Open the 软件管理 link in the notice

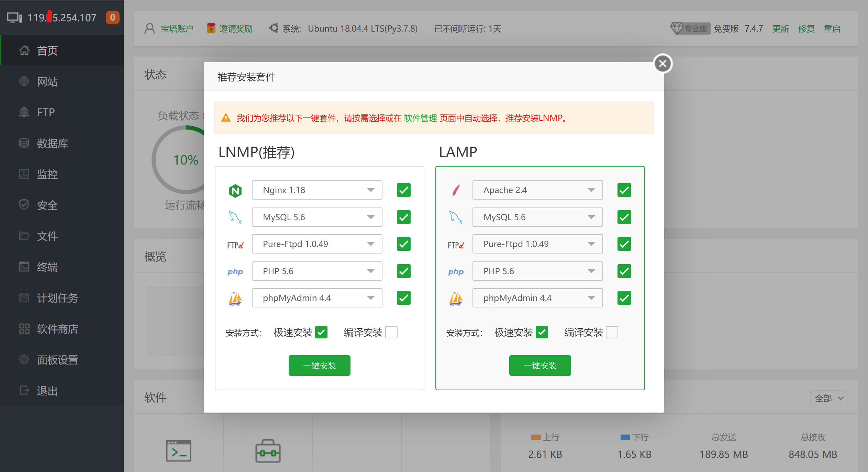pos(421,118)
